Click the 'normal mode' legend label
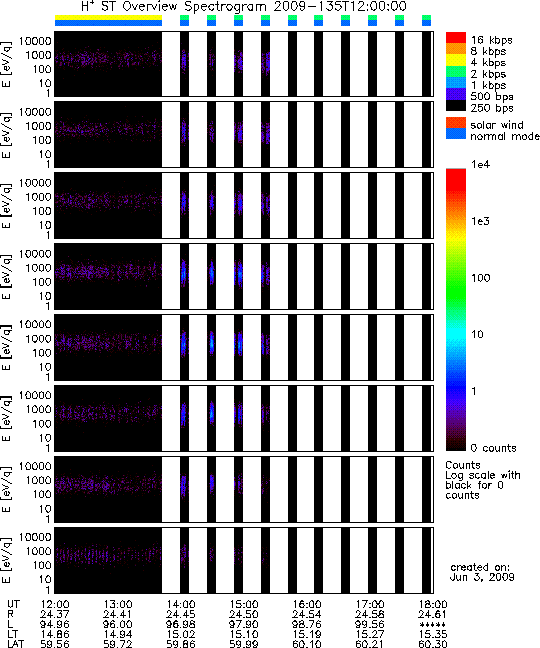Image resolution: width=540 pixels, height=648 pixels. click(505, 136)
